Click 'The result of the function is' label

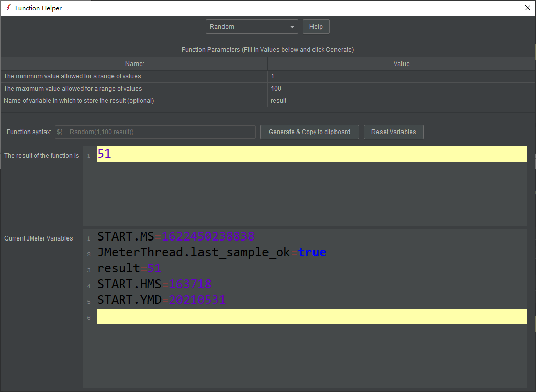click(x=41, y=156)
